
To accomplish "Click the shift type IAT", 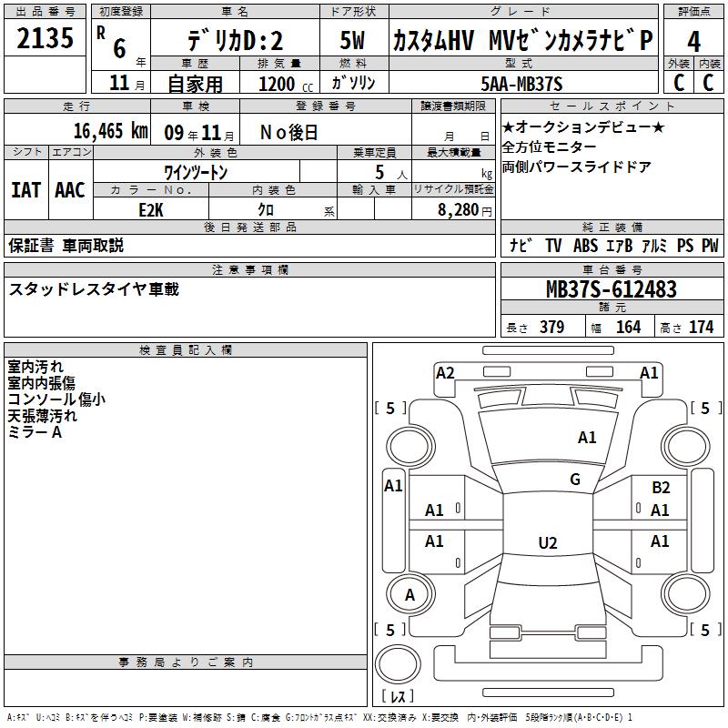I will 26,190.
